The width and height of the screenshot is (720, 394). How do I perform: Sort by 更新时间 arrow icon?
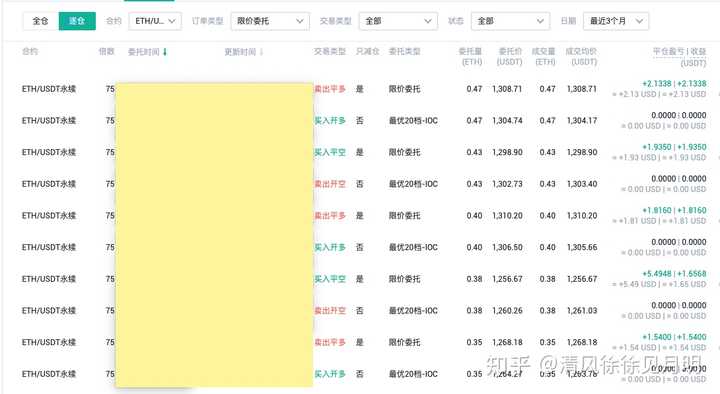(x=261, y=52)
